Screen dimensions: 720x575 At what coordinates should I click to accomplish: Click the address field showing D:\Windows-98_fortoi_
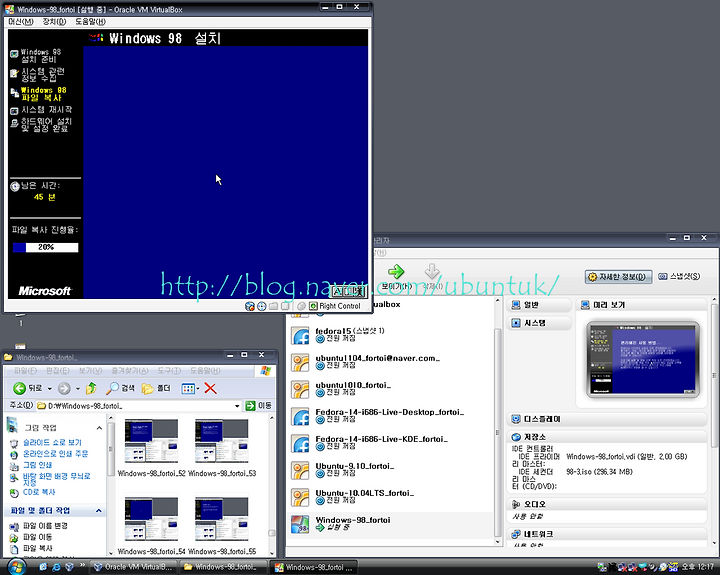click(138, 406)
